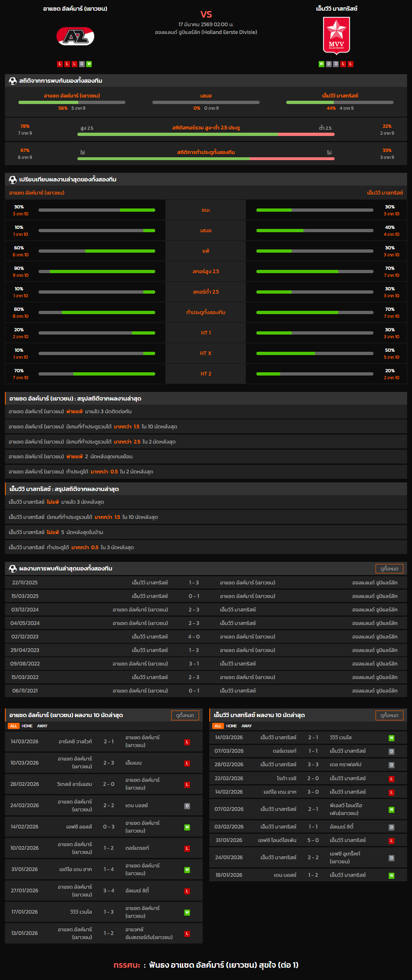Click green W badge under MVV Maastricht crest
Image resolution: width=412 pixels, height=980 pixels.
pyautogui.click(x=321, y=64)
